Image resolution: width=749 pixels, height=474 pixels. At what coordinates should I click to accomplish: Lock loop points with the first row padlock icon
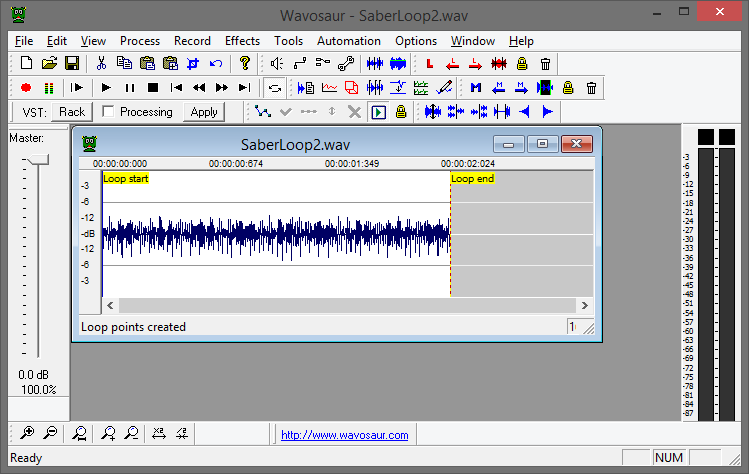pyautogui.click(x=522, y=64)
